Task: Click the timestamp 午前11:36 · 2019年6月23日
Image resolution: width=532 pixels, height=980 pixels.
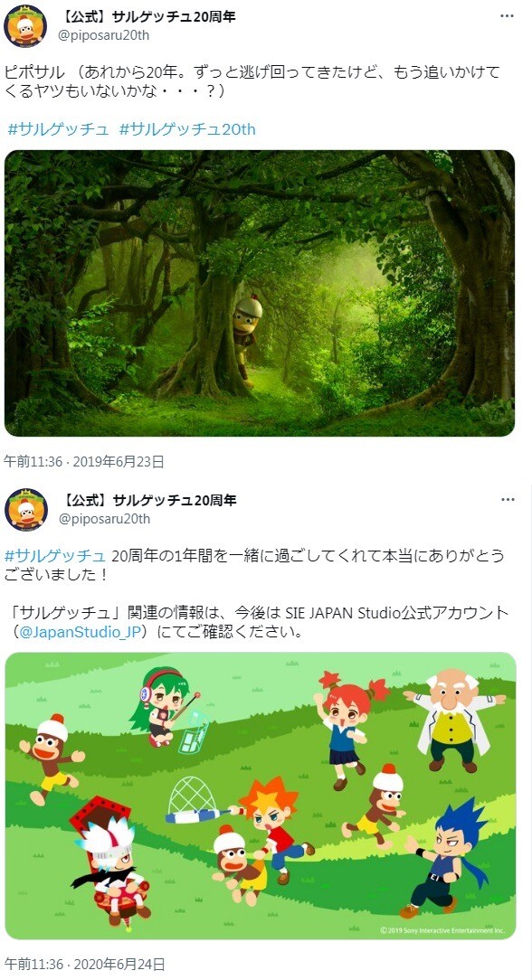Action: [84, 462]
